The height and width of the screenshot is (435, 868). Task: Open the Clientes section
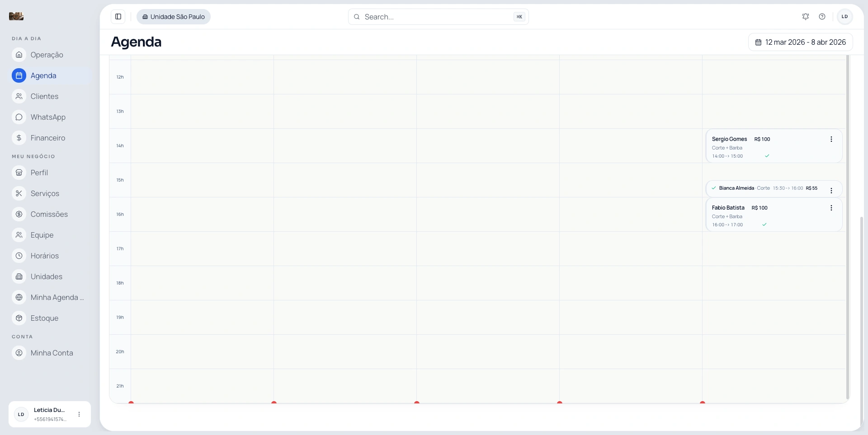[44, 96]
